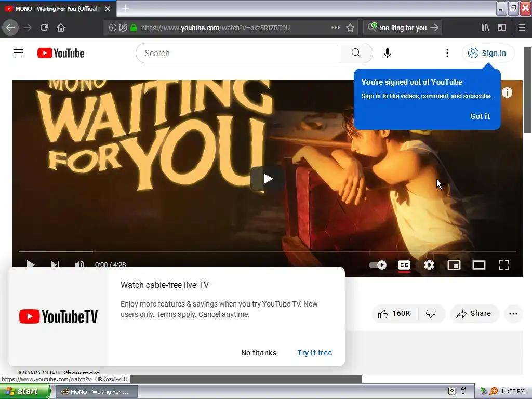
Task: Click the page vertical scrollbar thumb
Action: point(527,90)
